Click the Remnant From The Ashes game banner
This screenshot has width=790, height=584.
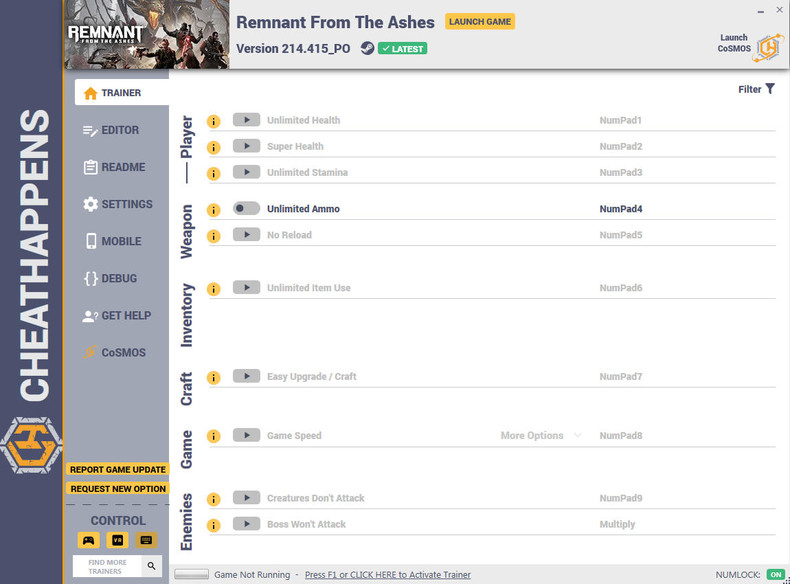pos(147,34)
